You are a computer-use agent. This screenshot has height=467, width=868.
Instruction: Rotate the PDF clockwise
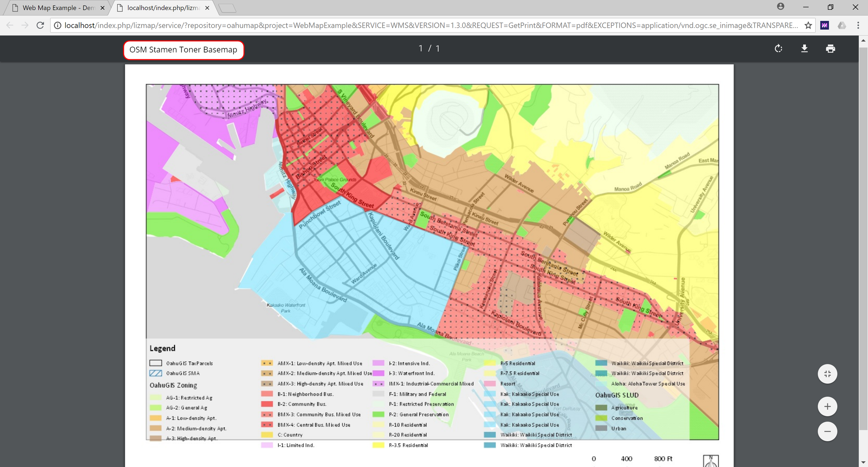click(778, 49)
